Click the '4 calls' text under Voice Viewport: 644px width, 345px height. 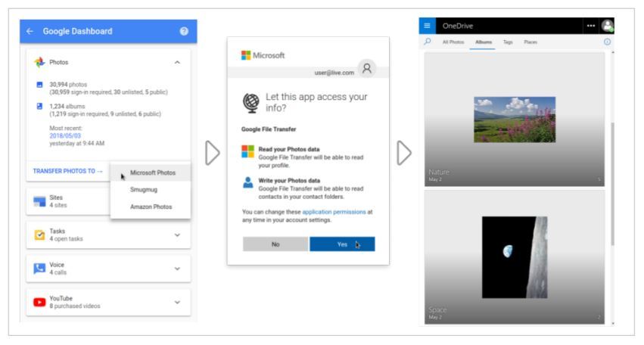pos(58,272)
